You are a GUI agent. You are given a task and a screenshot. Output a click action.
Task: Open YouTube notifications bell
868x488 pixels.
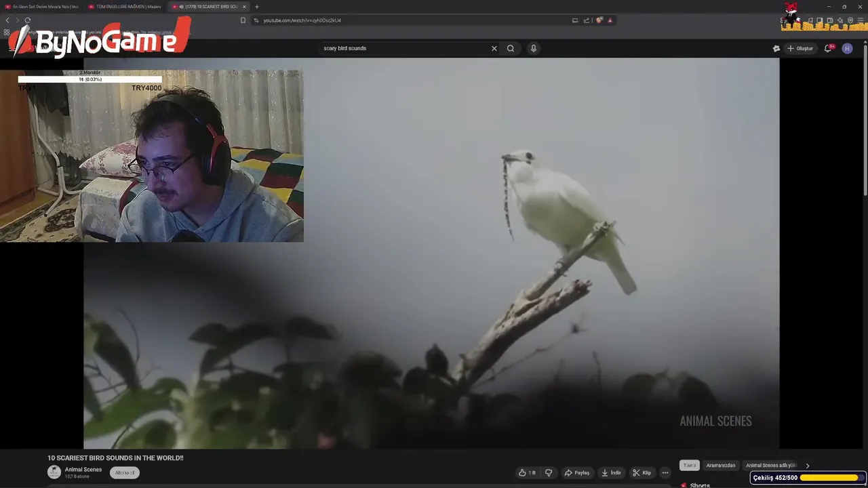click(x=828, y=48)
